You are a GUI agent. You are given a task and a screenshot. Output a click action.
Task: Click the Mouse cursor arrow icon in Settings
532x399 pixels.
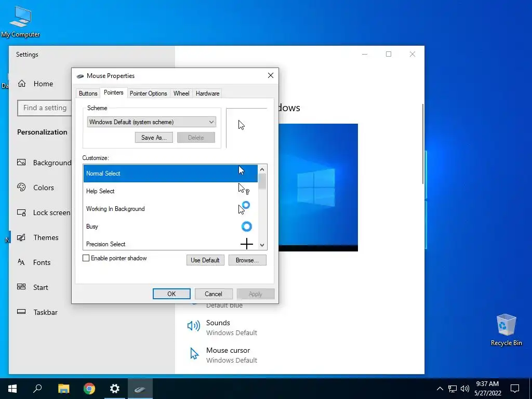(194, 353)
